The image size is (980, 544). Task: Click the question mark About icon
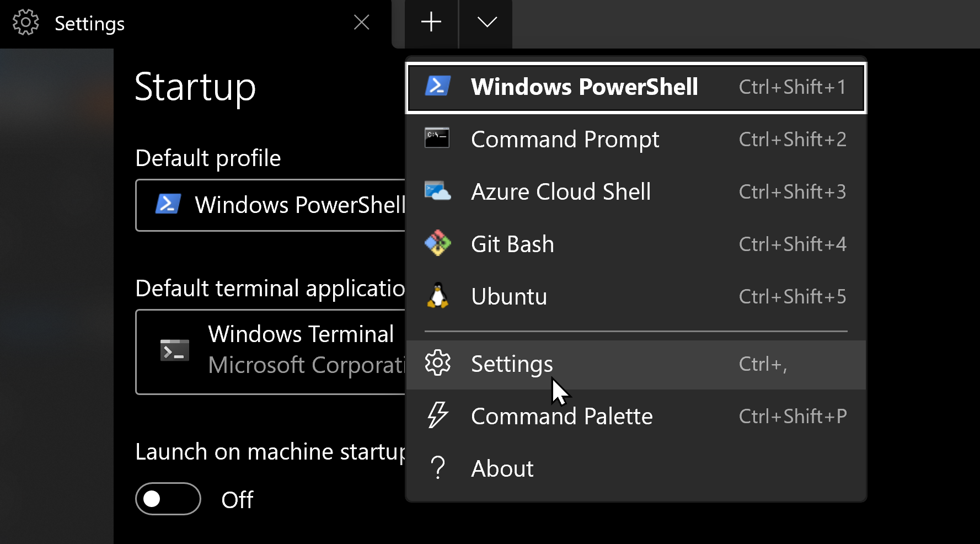pyautogui.click(x=437, y=467)
